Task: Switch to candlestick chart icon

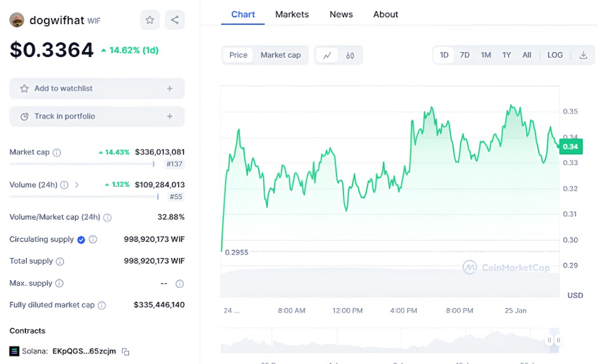Action: (350, 55)
